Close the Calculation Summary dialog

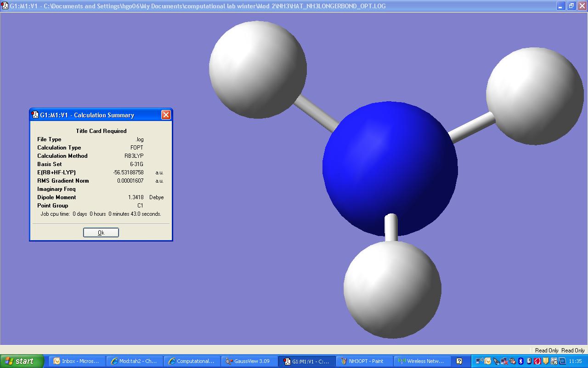coord(166,115)
